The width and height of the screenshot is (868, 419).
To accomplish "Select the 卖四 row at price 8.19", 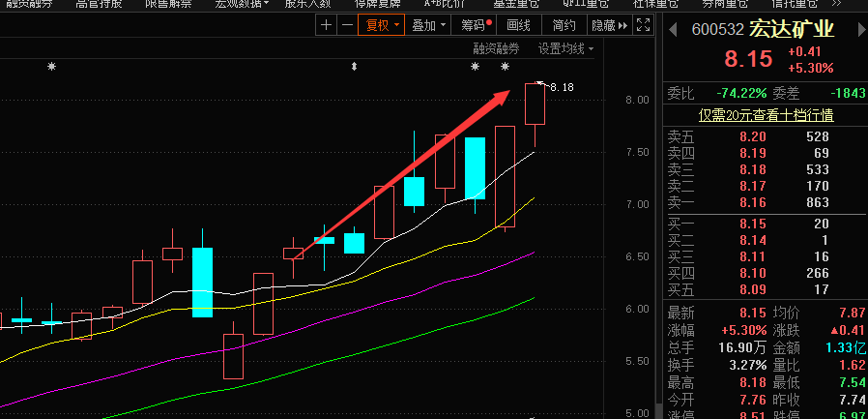I will (x=767, y=153).
